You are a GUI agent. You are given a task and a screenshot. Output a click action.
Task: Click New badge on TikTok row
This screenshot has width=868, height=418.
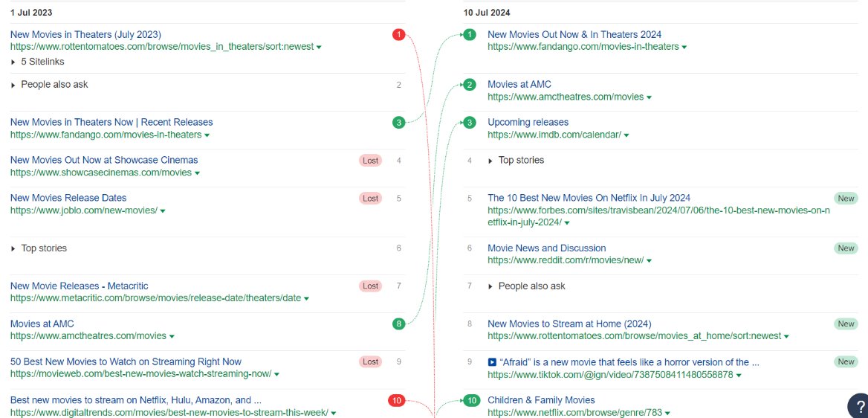(846, 362)
